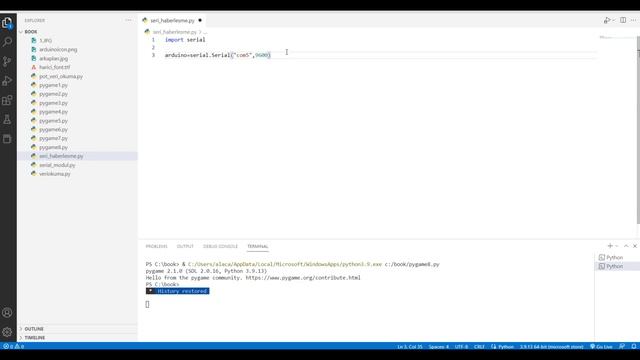Screen dimensions: 640x360
Task: Open pot_veri_okuma.py in the explorer
Action: pyautogui.click(x=61, y=76)
